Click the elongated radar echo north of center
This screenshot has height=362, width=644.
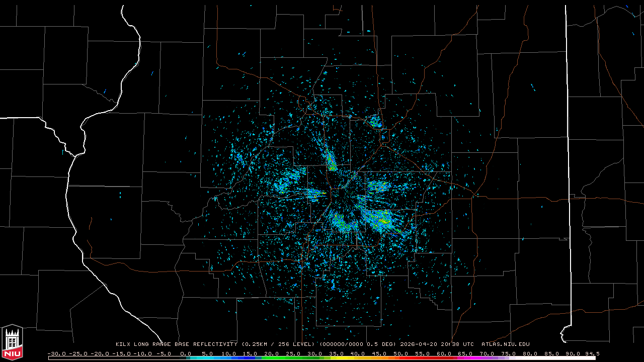pos(330,160)
